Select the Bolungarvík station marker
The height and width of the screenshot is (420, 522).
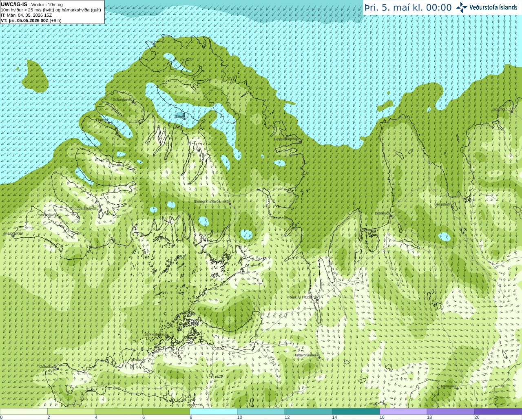(133, 102)
